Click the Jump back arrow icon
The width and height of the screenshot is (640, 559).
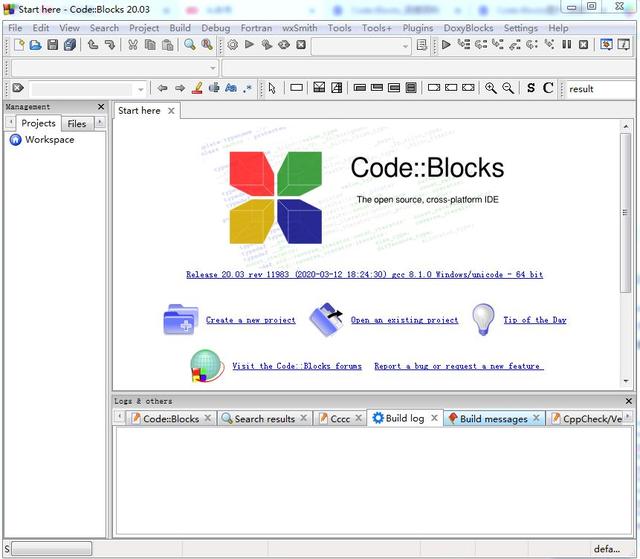(x=162, y=88)
